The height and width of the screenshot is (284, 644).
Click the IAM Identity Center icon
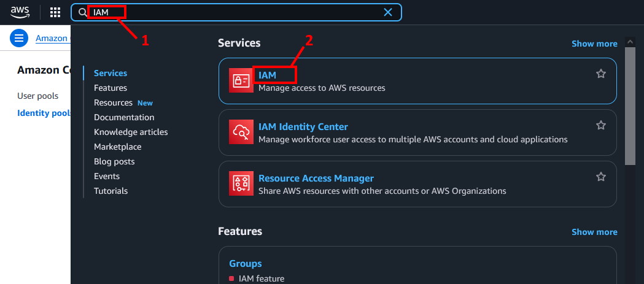click(x=241, y=132)
